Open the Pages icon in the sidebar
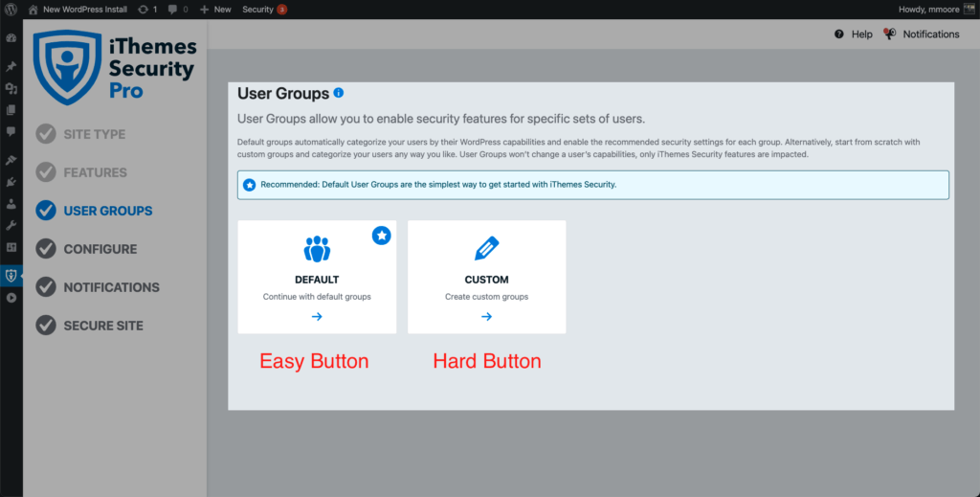980x497 pixels. [x=11, y=110]
